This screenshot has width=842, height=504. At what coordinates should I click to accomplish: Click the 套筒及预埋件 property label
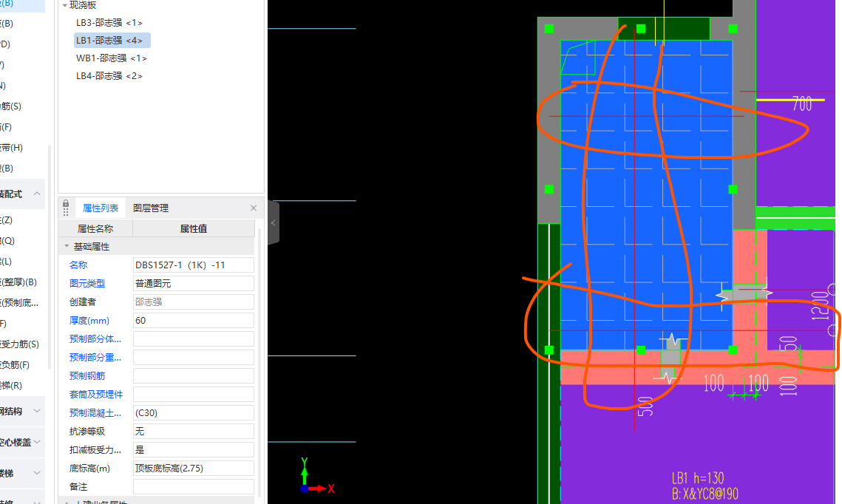point(96,395)
